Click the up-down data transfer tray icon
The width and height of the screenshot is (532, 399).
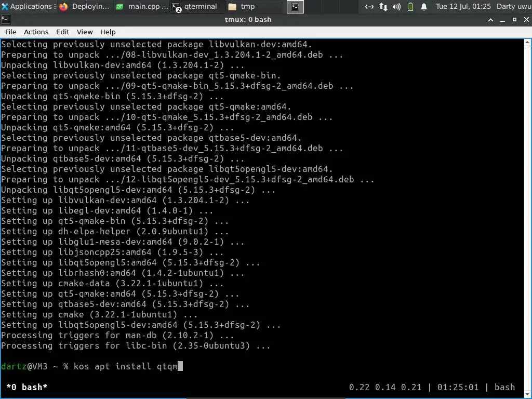point(383,6)
